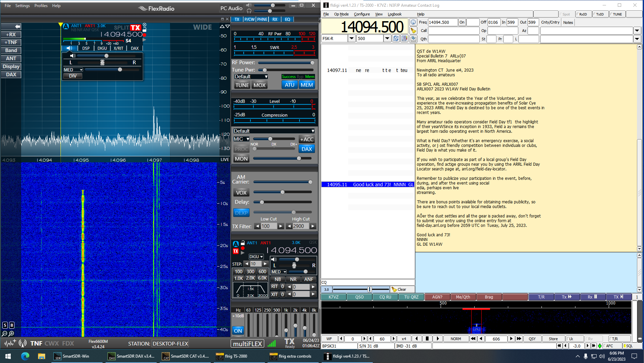Open the fldigi Configure menu
Viewport: 644px width, 363px height.
click(362, 14)
